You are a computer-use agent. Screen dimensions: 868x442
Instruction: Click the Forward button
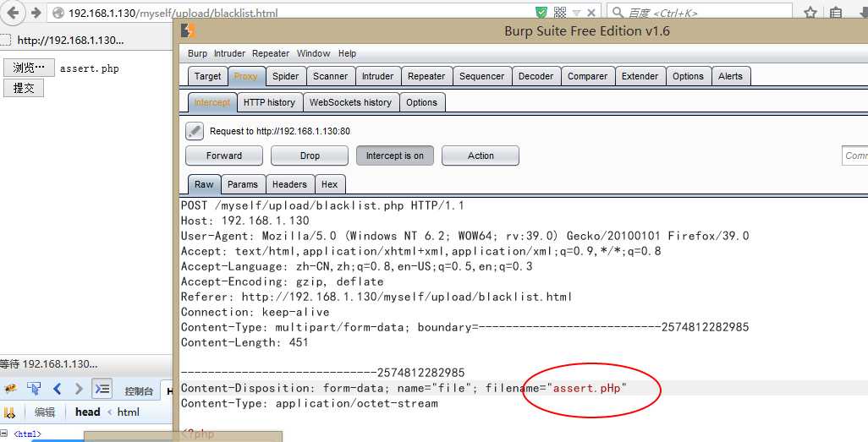pos(224,156)
